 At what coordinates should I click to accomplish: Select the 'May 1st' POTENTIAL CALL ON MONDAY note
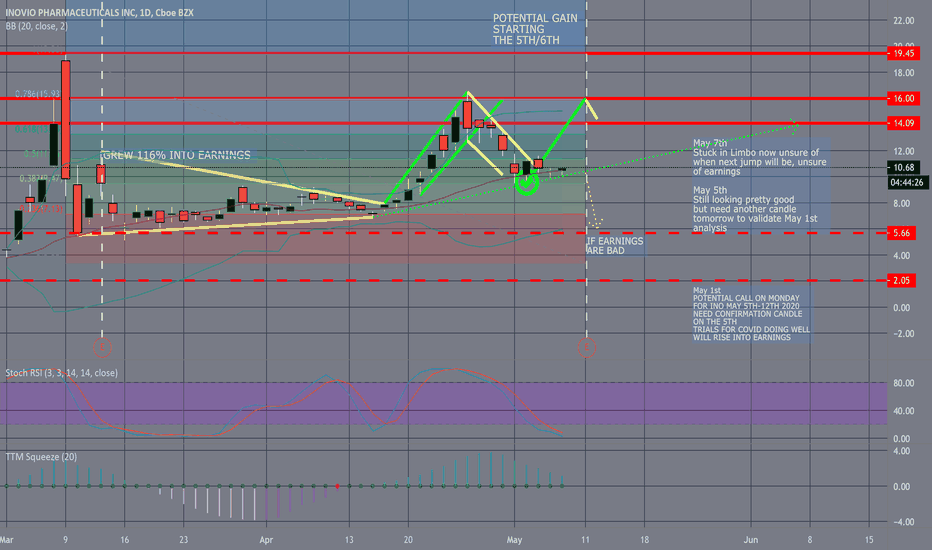(x=751, y=314)
